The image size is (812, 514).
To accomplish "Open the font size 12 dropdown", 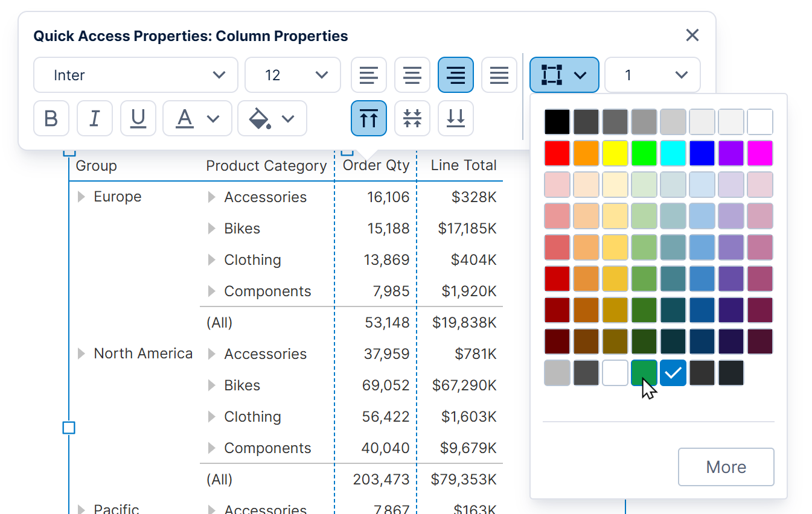I will [x=293, y=75].
